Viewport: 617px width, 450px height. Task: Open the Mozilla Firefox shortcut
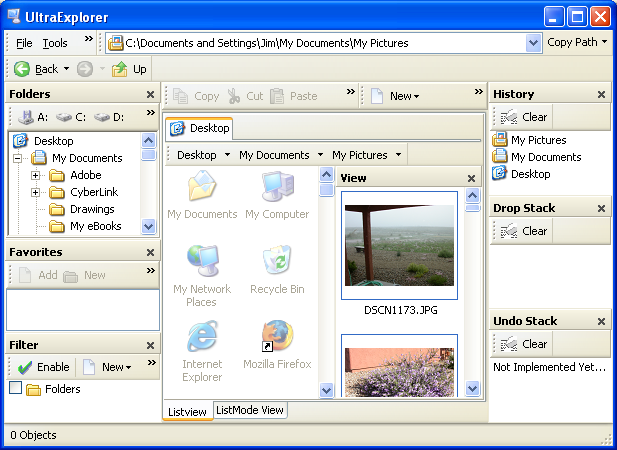277,336
